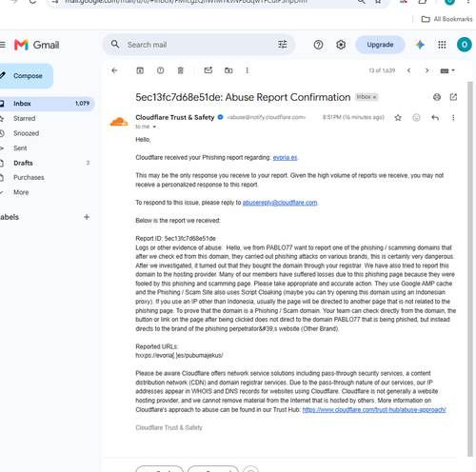476x472 pixels.
Task: Reload the browser page
Action: [x=32, y=2]
